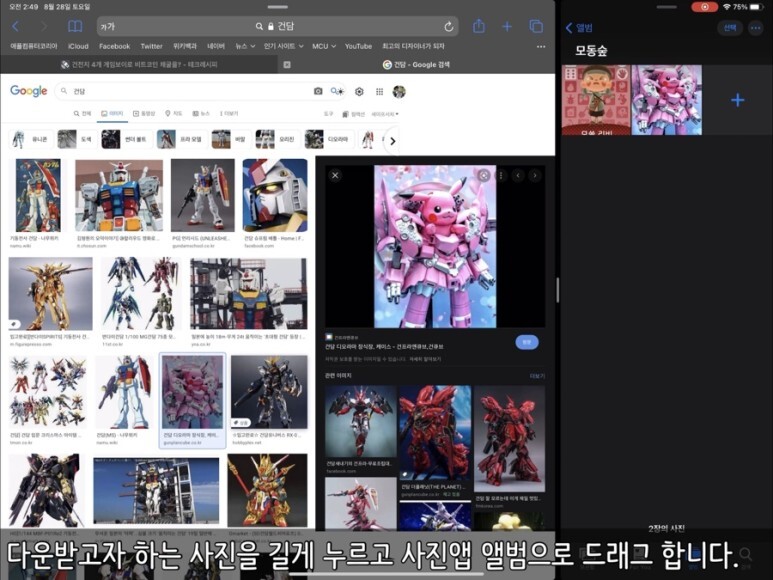The width and height of the screenshot is (773, 580).
Task: Open the YouTube bookmark
Action: click(x=358, y=46)
